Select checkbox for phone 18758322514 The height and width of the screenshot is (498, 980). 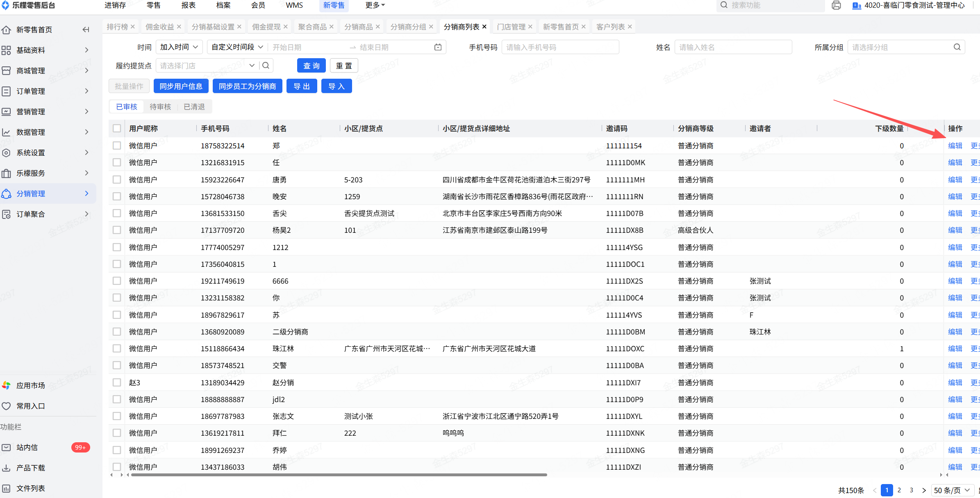pos(117,146)
